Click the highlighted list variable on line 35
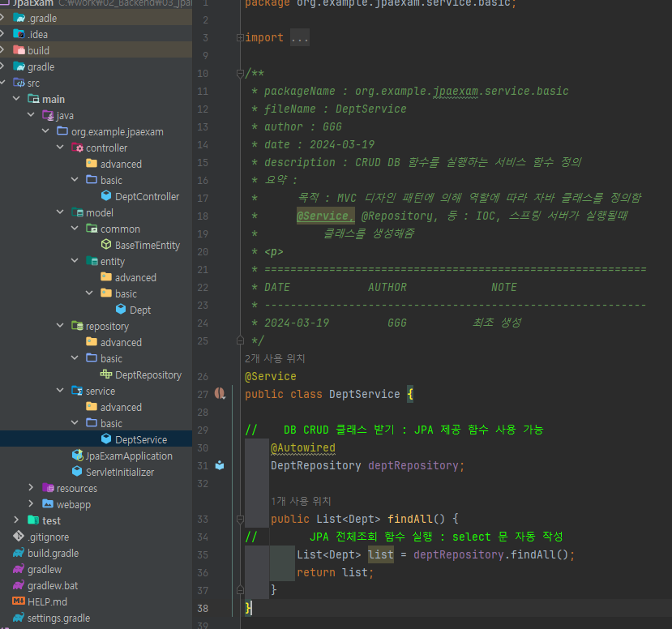Screen dimensions: 672x629 [380, 555]
